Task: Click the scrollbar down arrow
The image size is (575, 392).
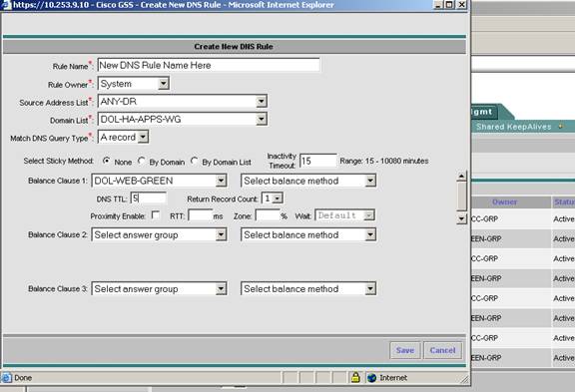Action: (x=461, y=218)
